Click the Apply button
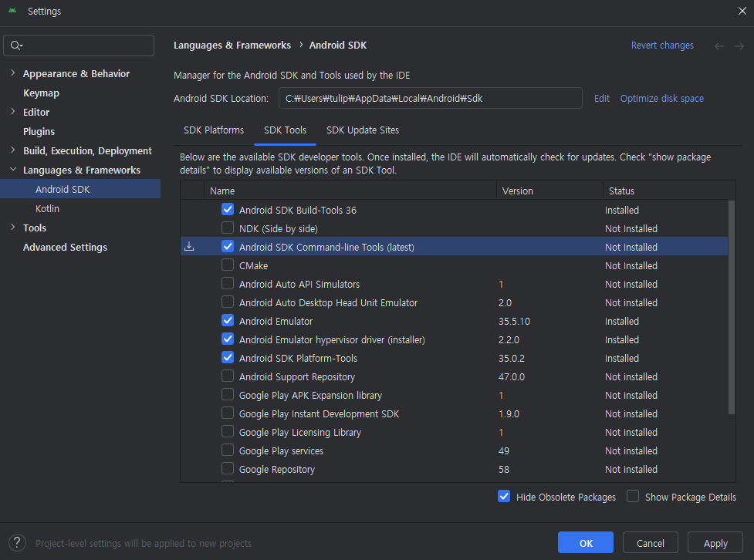Screen dimensions: 754x560 click(x=715, y=543)
